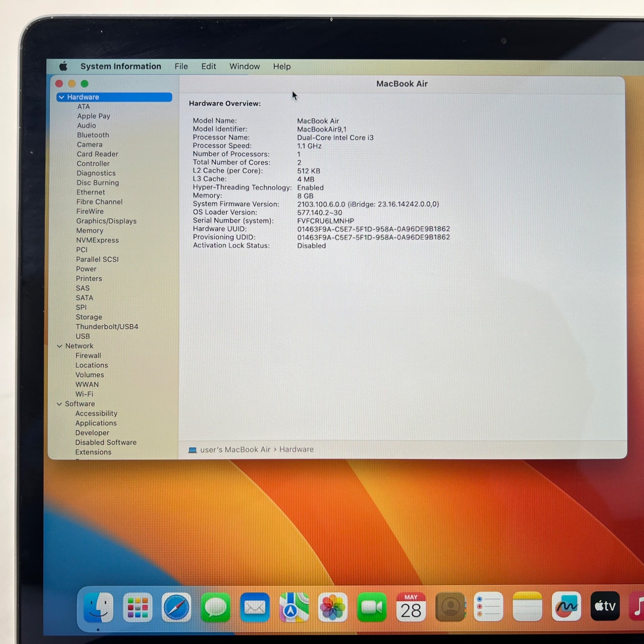Image resolution: width=644 pixels, height=644 pixels.
Task: Select Apple Pay in the sidebar
Action: pyautogui.click(x=94, y=116)
